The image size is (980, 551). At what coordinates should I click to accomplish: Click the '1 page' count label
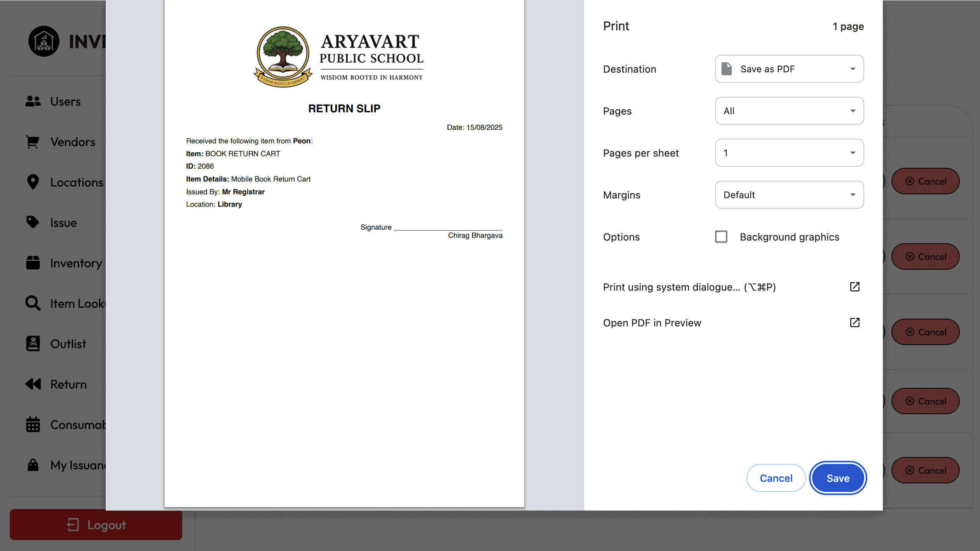coord(848,26)
